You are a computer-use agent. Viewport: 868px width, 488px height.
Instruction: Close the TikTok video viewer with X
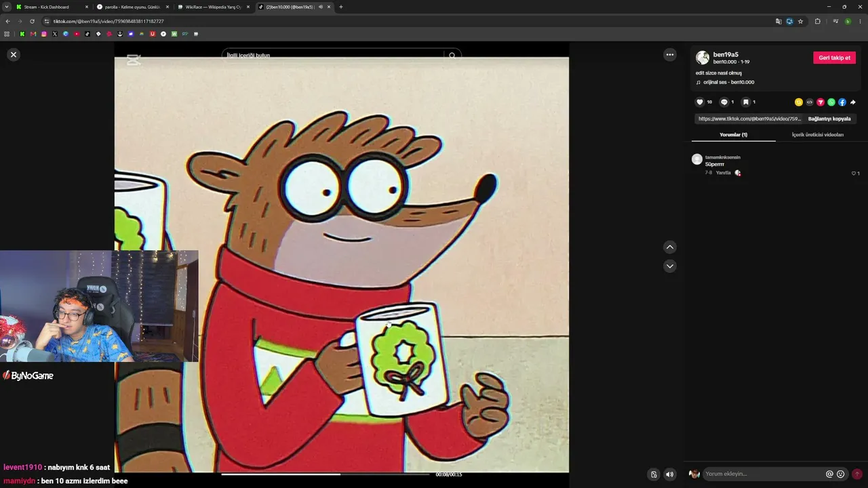pos(14,54)
